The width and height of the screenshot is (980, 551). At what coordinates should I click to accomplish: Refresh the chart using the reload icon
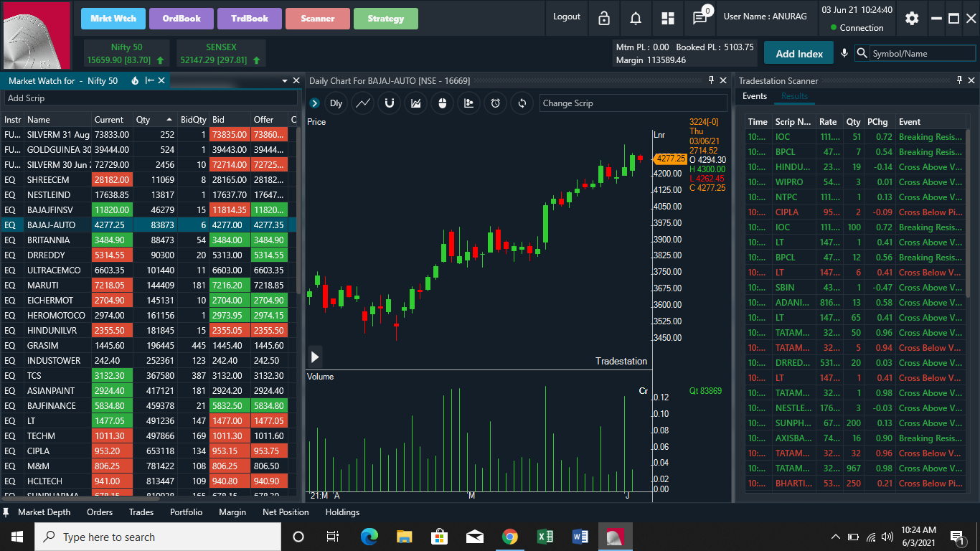[x=521, y=103]
